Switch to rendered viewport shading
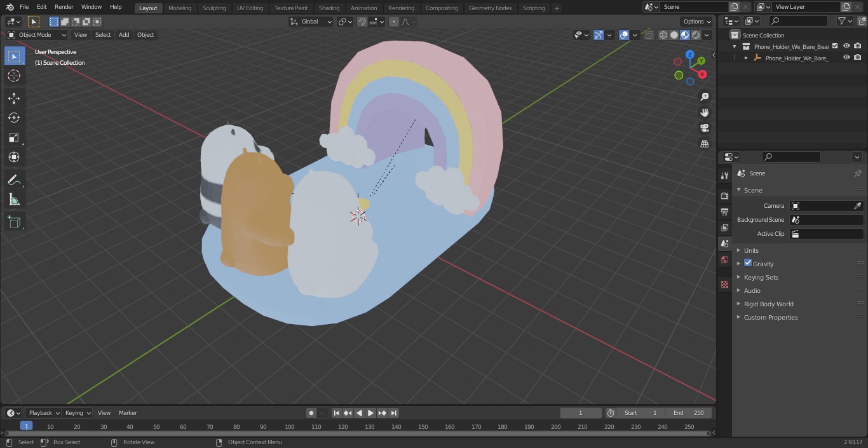 pyautogui.click(x=696, y=35)
